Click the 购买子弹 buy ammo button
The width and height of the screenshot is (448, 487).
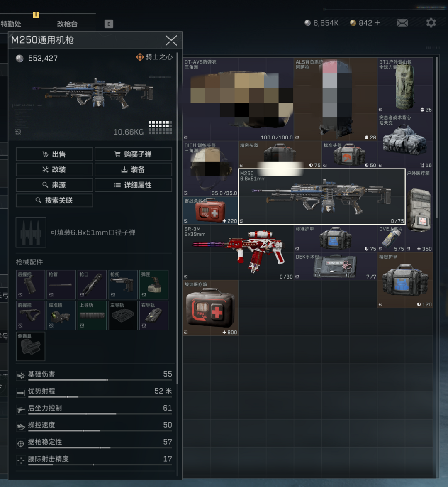tap(133, 154)
